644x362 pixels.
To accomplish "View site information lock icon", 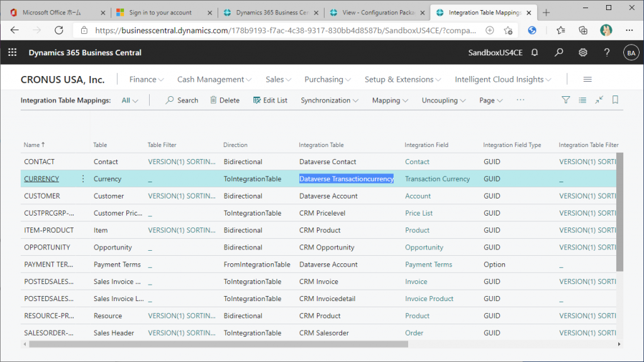I will (84, 30).
